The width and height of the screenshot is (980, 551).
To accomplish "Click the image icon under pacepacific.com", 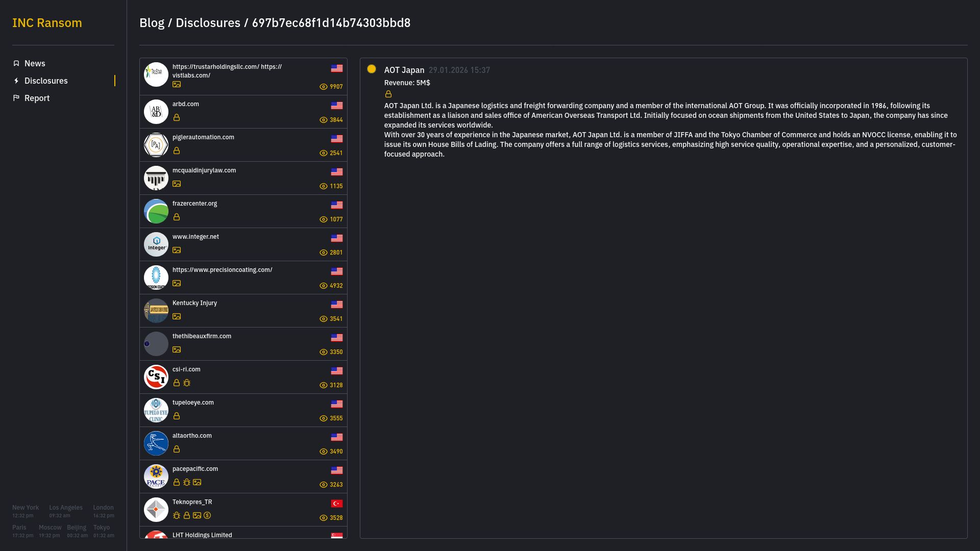I will click(x=197, y=483).
